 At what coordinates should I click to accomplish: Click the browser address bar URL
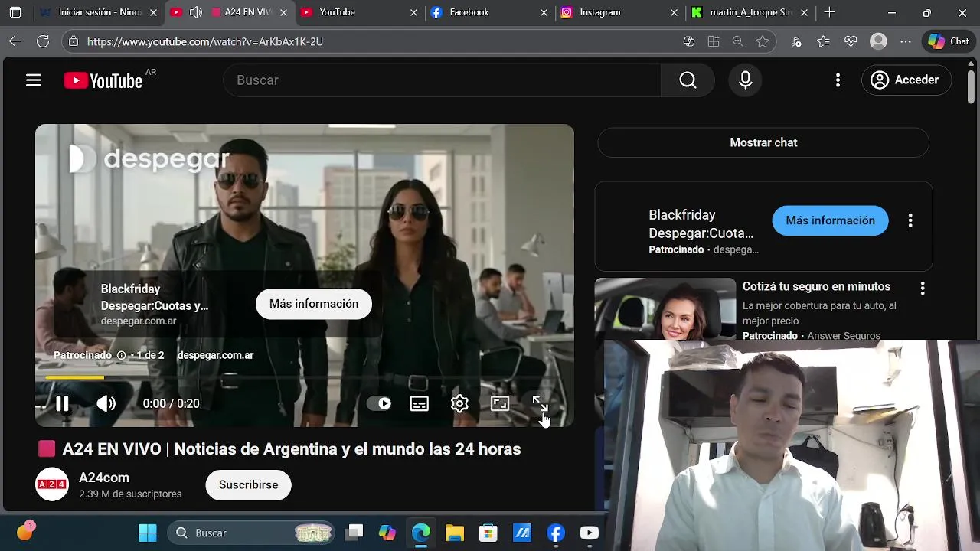[205, 41]
